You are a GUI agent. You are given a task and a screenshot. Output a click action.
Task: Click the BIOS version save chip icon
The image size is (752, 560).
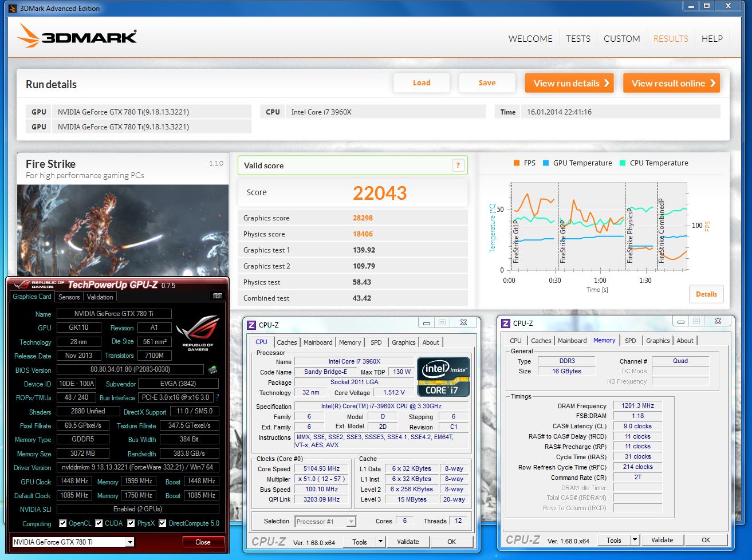212,370
